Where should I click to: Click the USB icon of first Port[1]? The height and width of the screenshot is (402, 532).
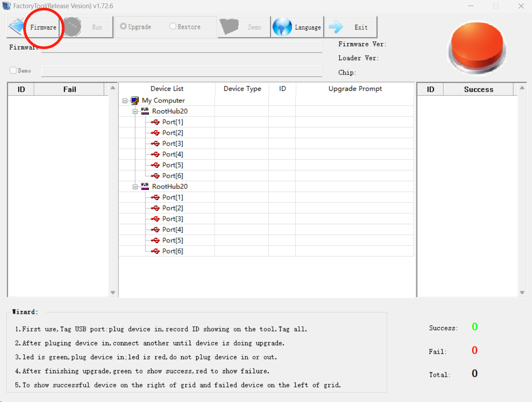[x=155, y=122]
